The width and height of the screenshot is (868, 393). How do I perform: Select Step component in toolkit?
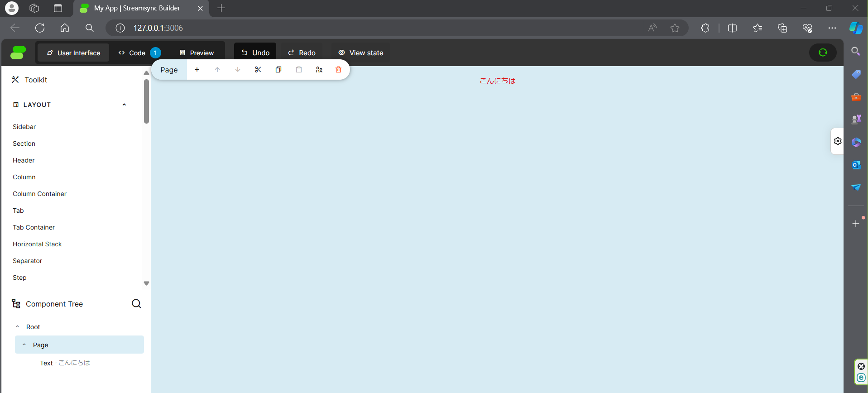[19, 278]
